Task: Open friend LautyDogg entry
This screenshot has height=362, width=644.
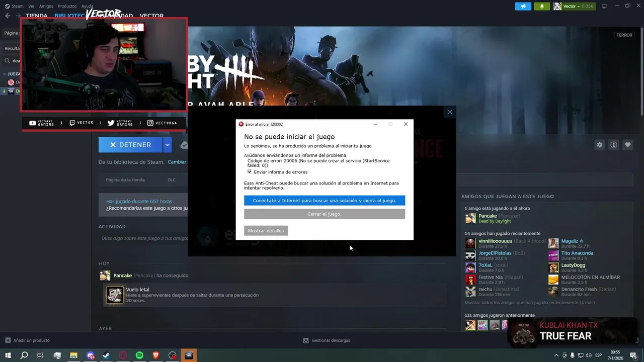Action: point(567,267)
